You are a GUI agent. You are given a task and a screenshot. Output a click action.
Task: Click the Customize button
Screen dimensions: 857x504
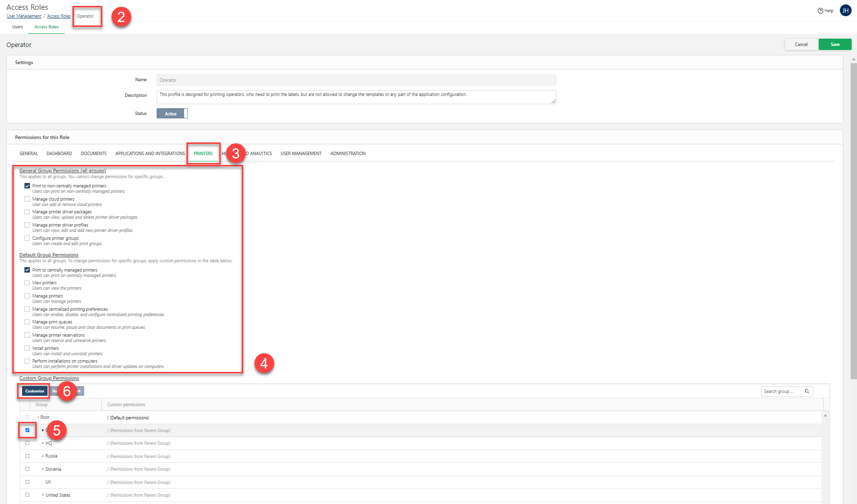pyautogui.click(x=35, y=391)
